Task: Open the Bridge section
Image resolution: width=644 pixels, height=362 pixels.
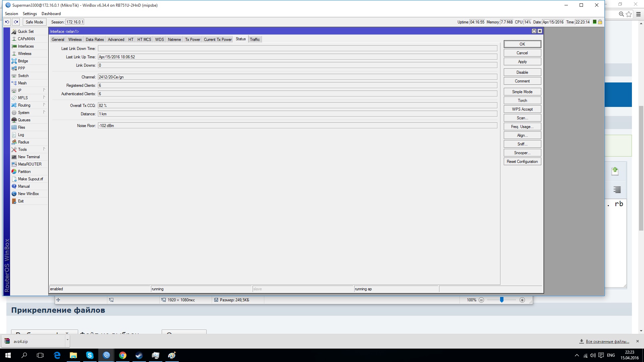Action: 23,61
